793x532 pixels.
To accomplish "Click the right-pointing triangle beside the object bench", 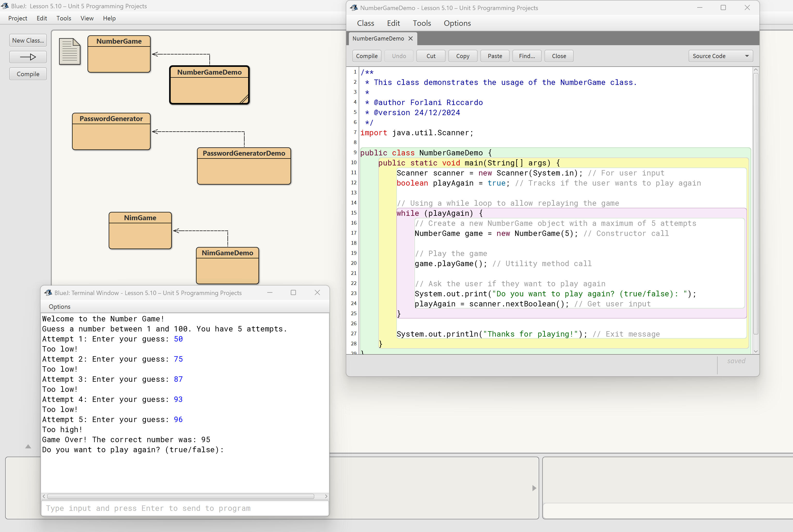I will pyautogui.click(x=534, y=488).
